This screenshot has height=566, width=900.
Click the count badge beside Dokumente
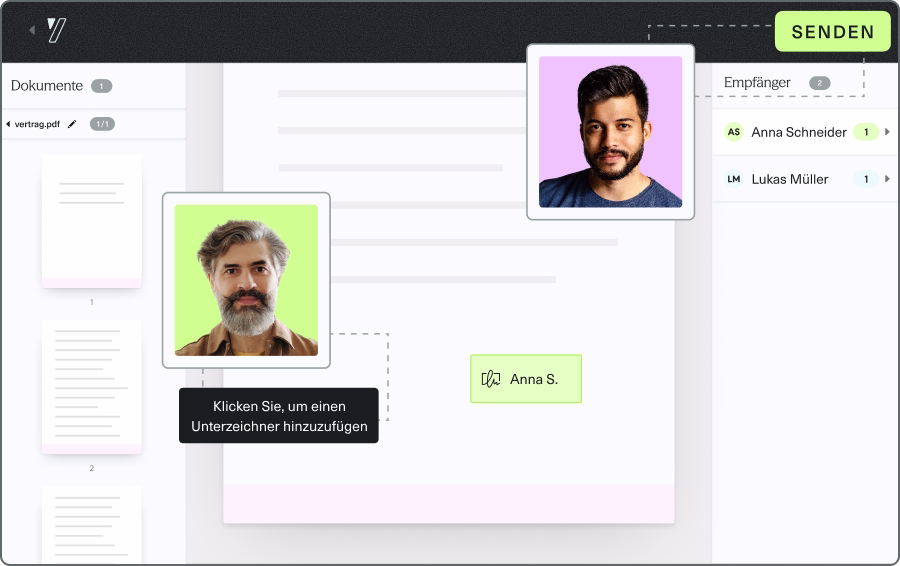coord(101,86)
